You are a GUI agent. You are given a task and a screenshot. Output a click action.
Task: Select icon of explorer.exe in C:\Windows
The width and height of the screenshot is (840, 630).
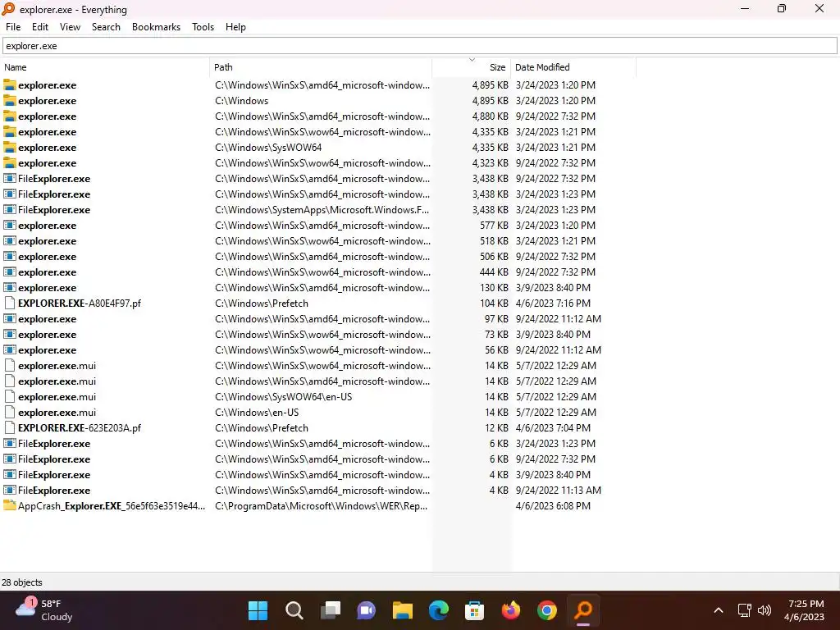click(x=10, y=101)
